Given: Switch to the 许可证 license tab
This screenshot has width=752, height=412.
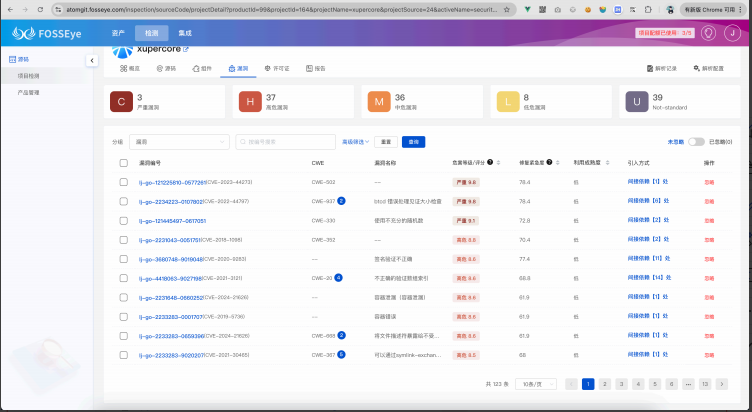Looking at the screenshot, I should (277, 69).
